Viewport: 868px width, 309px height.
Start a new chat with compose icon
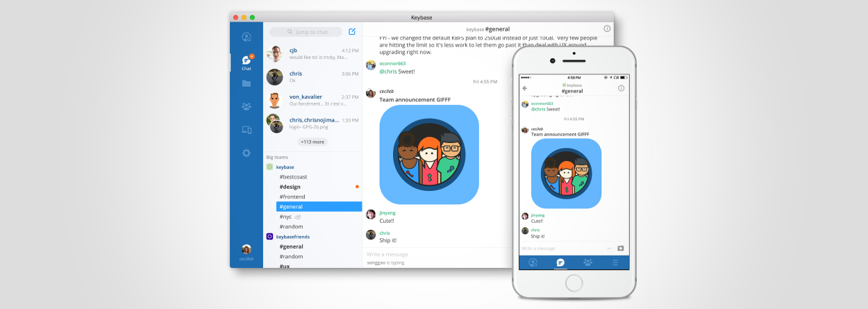click(352, 31)
